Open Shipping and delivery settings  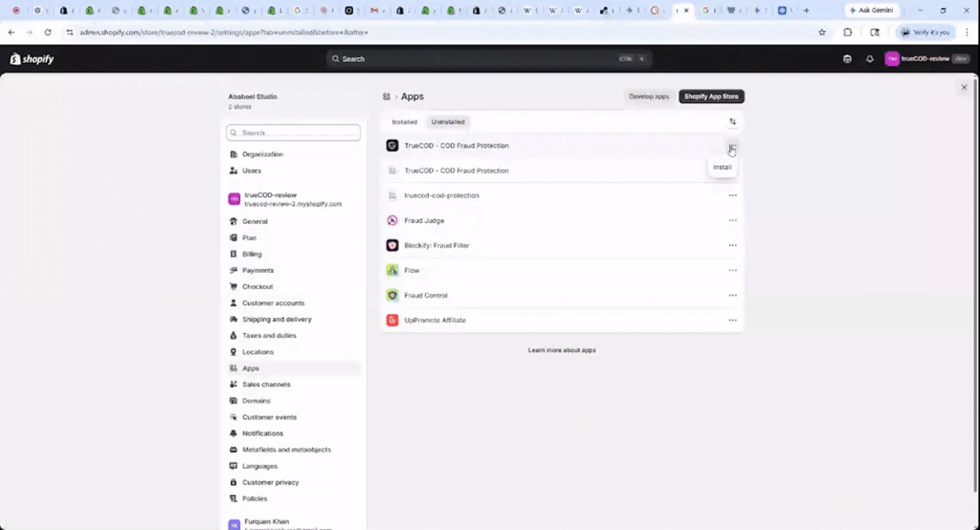[293, 319]
